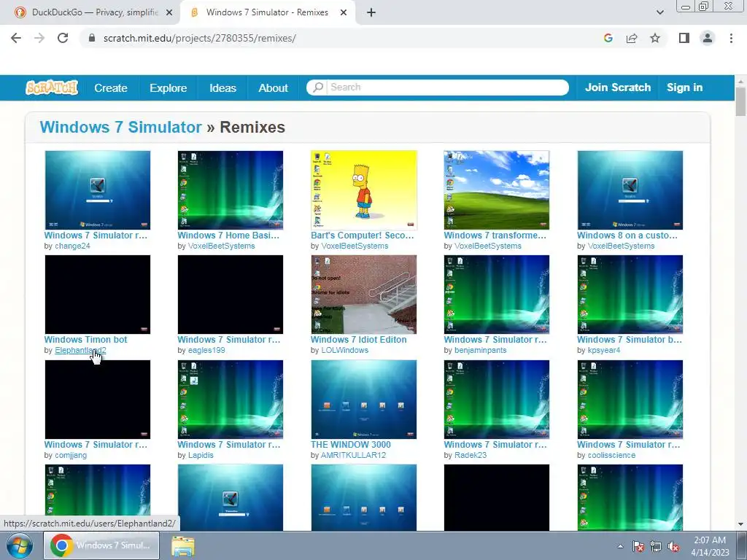Click the scrollbar down arrow

(x=740, y=524)
